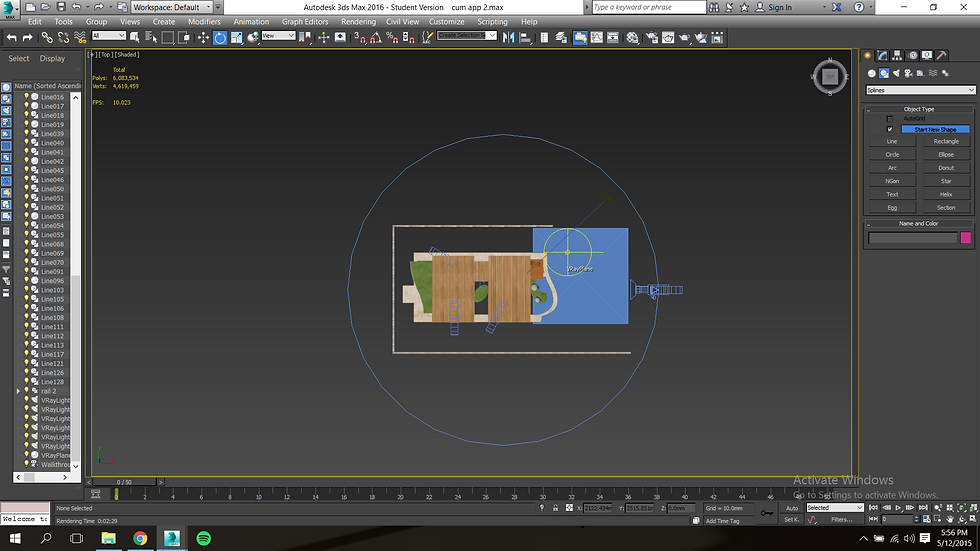Toggle the Angle Snap button
980x551 pixels.
(x=376, y=37)
